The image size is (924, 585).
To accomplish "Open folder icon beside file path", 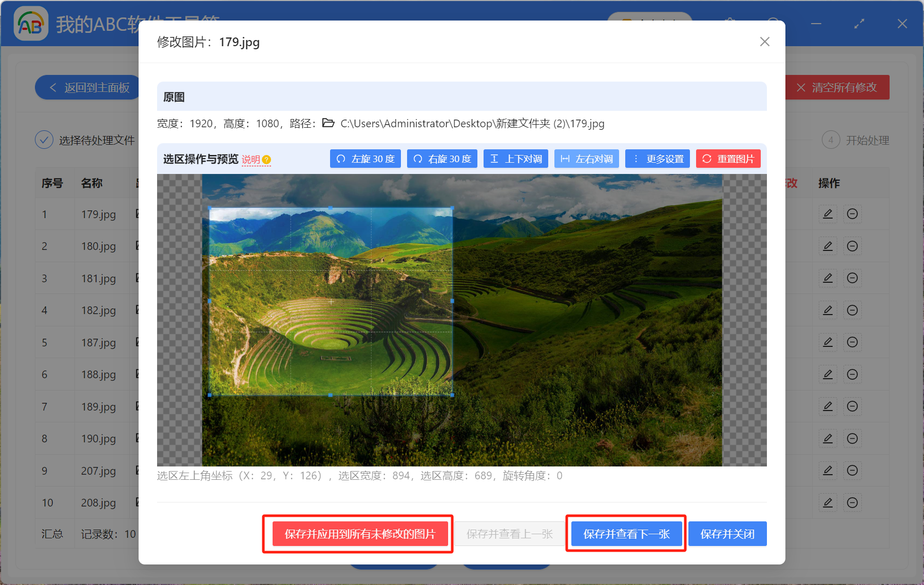I will 329,123.
